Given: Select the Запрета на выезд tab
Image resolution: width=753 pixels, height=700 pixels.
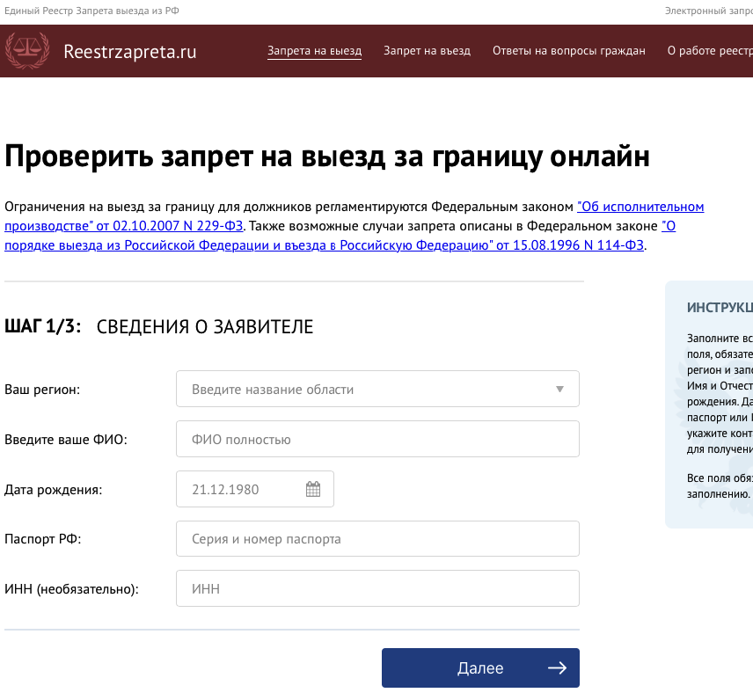Looking at the screenshot, I should [314, 50].
